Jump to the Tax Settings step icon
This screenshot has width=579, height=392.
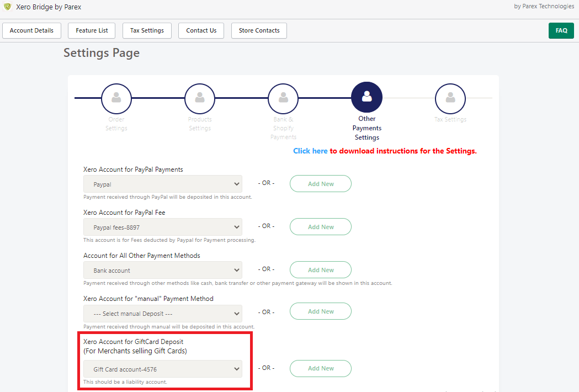pos(450,97)
